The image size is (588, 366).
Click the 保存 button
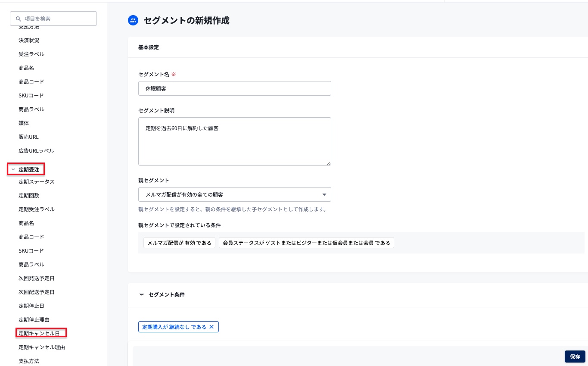point(575,357)
